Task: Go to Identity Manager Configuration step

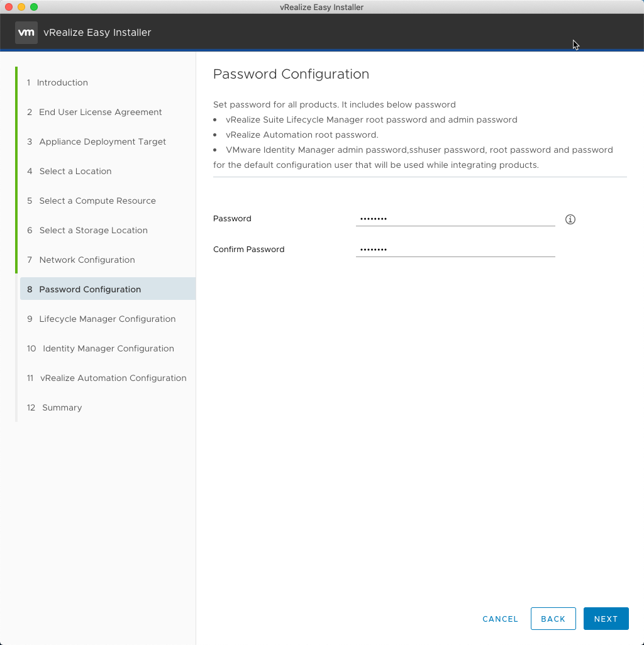Action: 108,348
